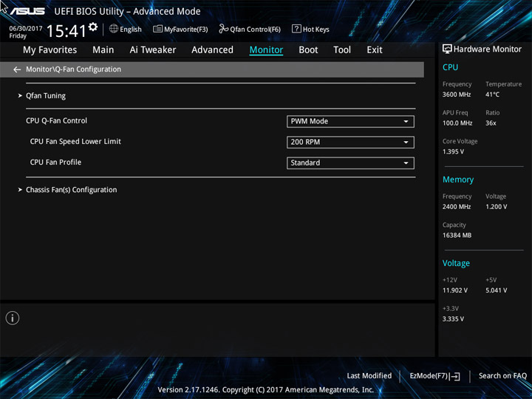Go to the Boot tab

tap(308, 50)
